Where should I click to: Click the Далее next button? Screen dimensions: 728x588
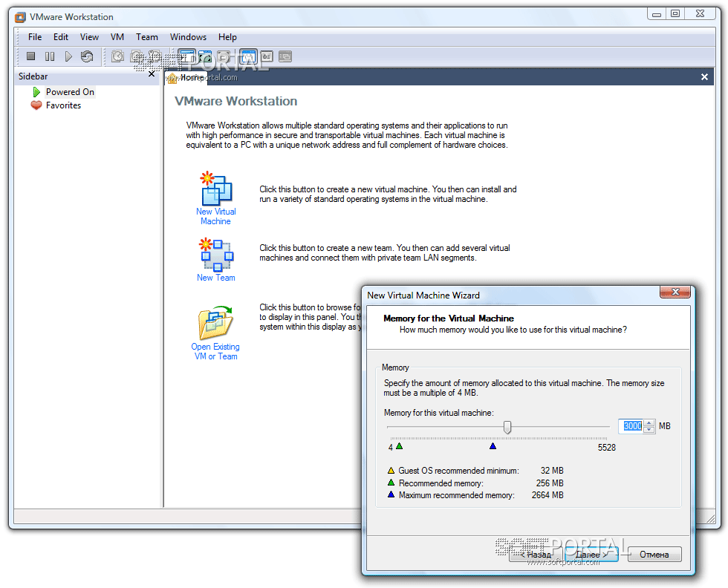[591, 554]
